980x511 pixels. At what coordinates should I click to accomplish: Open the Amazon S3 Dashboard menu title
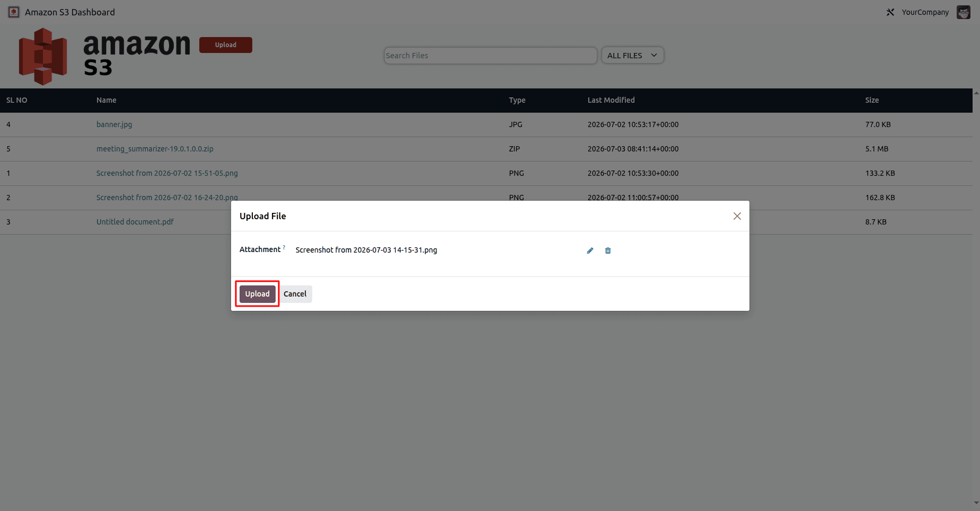pos(70,12)
